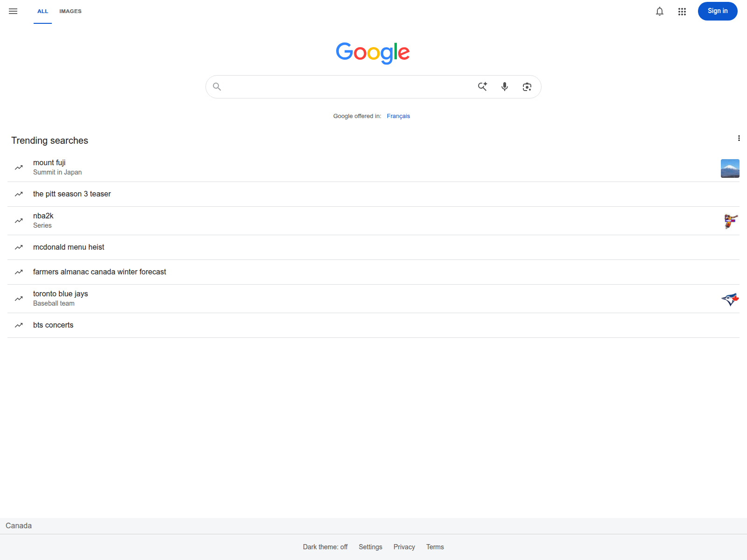This screenshot has width=747, height=560.
Task: Open trending searches three-dot options
Action: (x=739, y=138)
